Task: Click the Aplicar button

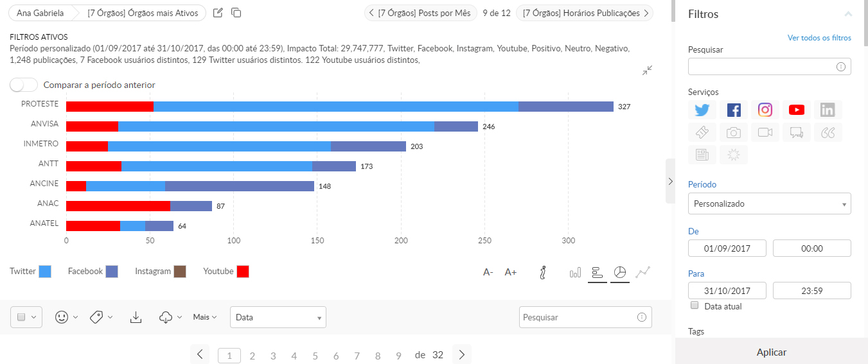Action: (x=771, y=352)
